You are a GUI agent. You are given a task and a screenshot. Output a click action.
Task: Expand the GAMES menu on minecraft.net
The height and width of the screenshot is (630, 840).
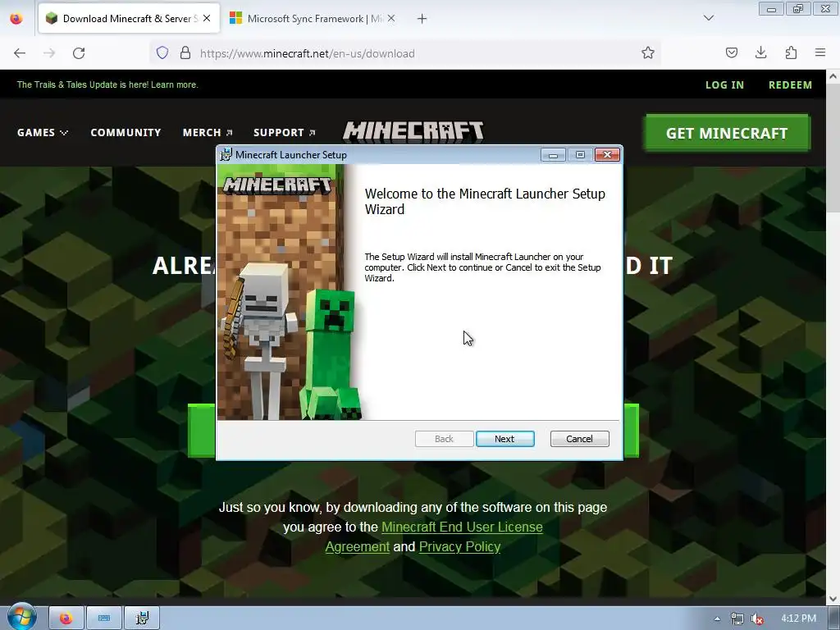pos(43,132)
